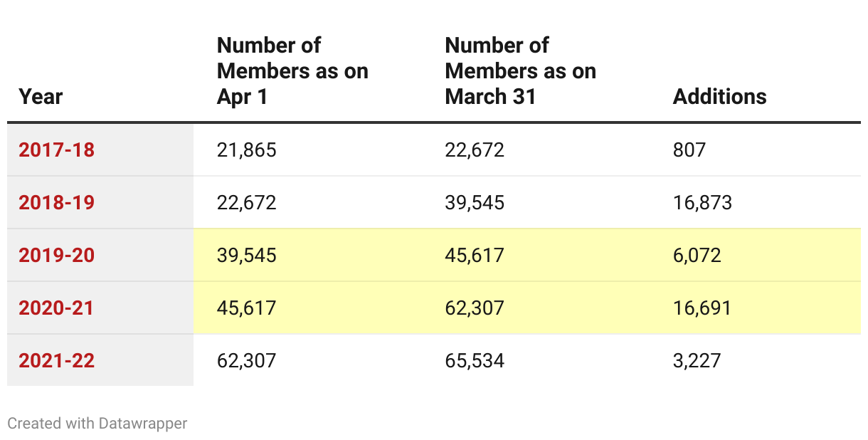868x440 pixels.
Task: Select the 21,865 members cell
Action: (x=246, y=150)
